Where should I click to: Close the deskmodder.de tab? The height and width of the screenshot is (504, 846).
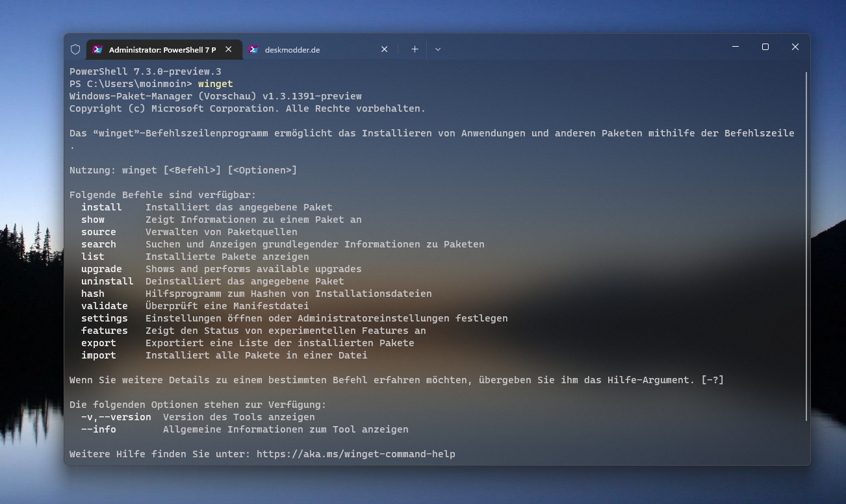384,49
